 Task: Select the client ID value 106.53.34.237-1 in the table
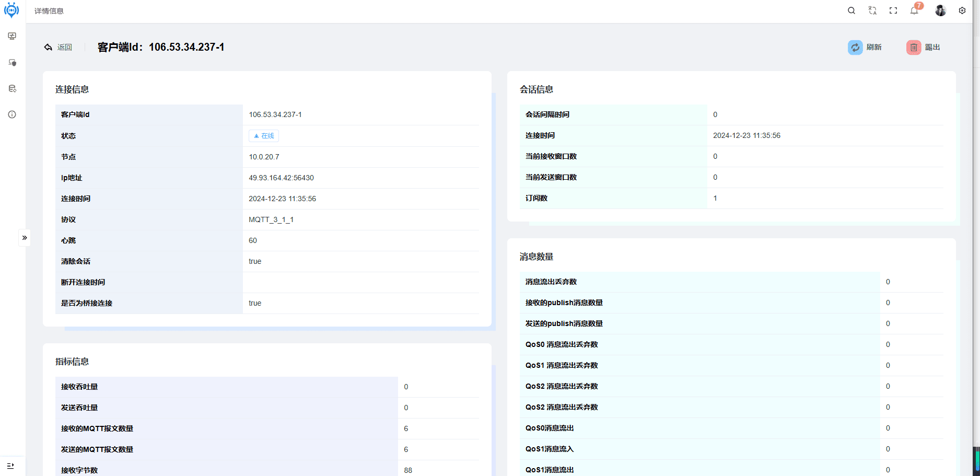pos(275,114)
